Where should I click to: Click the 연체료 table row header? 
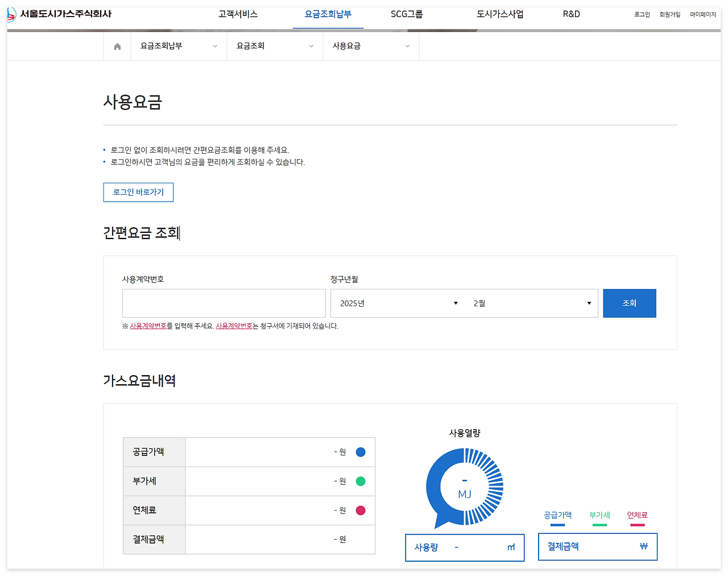tap(154, 511)
